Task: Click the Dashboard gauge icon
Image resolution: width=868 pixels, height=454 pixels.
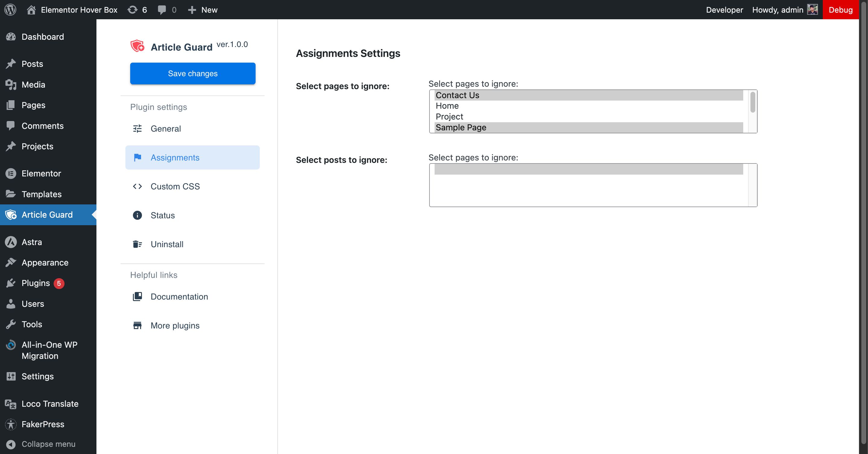Action: pos(11,37)
